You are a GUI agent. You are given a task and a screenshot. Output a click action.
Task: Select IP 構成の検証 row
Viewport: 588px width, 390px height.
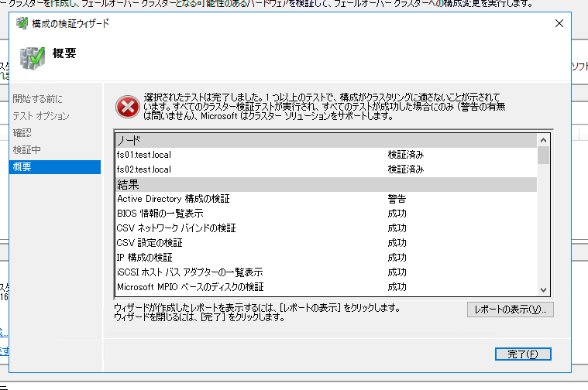pos(326,258)
